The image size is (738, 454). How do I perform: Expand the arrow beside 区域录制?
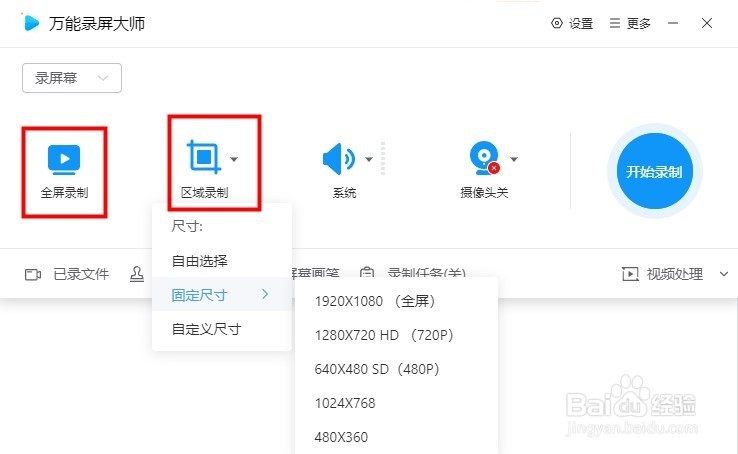click(234, 159)
